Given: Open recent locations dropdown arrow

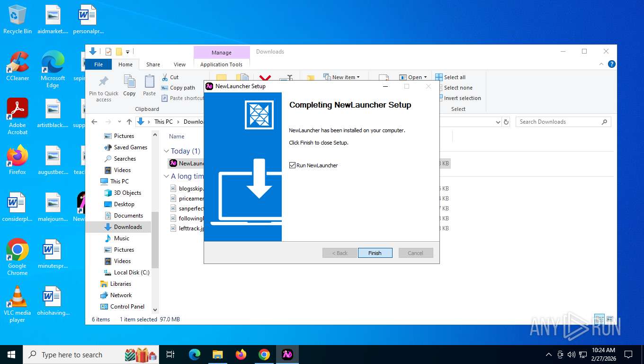Looking at the screenshot, I should click(119, 122).
